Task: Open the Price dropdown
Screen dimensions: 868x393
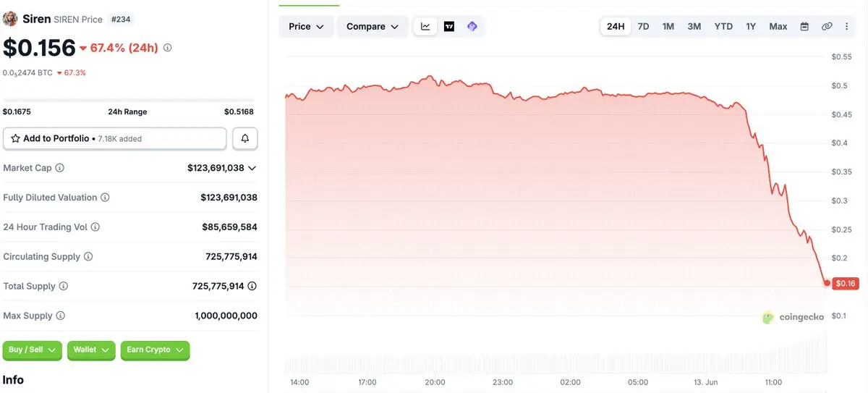Action: click(x=307, y=27)
